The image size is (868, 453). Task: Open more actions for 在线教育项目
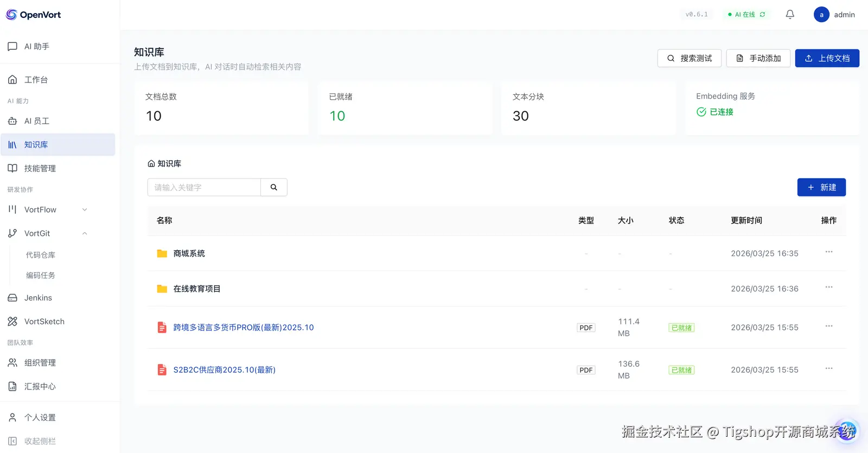pos(829,287)
